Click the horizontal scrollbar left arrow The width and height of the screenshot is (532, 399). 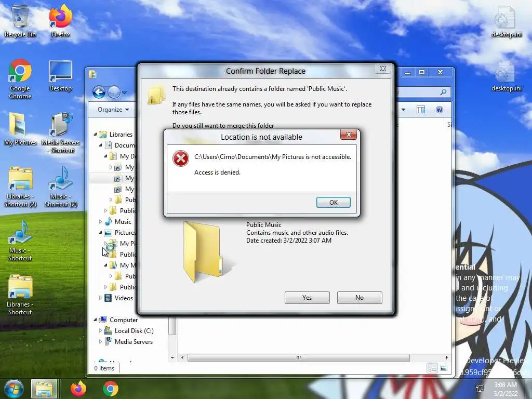(x=182, y=357)
